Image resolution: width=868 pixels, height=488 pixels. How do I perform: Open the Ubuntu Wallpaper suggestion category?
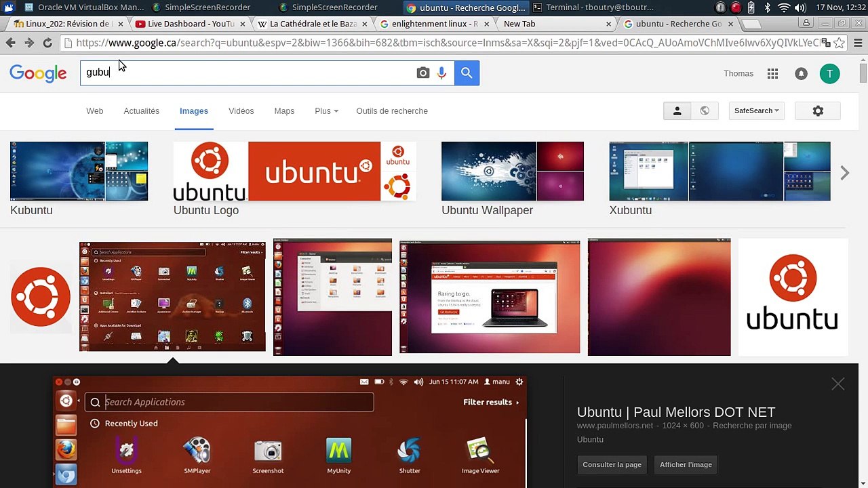(x=513, y=179)
